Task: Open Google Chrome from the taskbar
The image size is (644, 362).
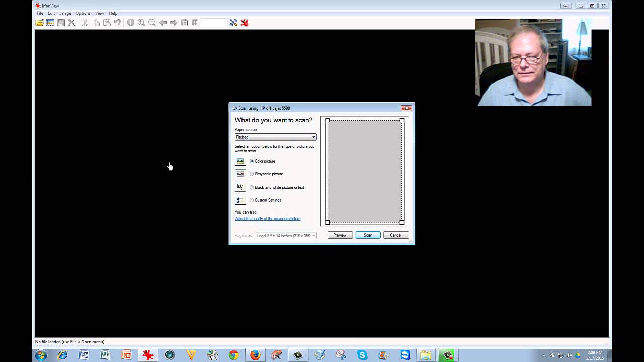Action: pos(233,355)
